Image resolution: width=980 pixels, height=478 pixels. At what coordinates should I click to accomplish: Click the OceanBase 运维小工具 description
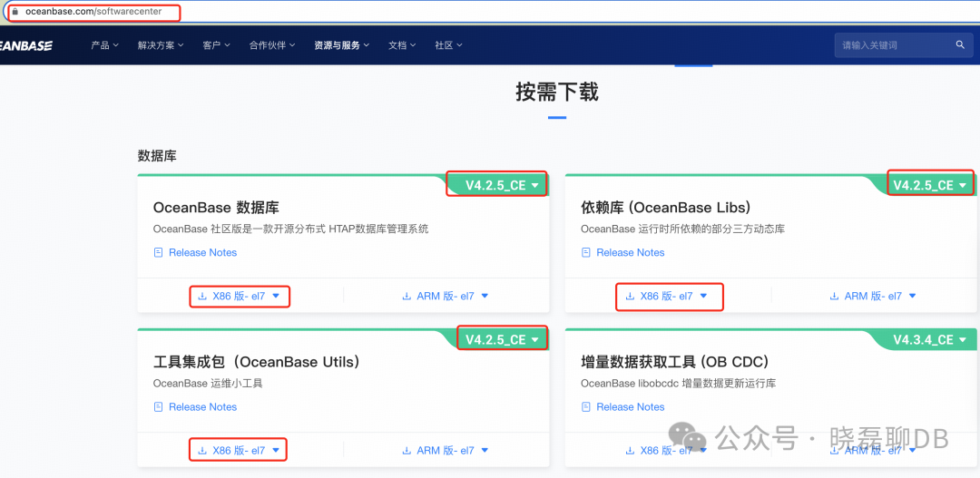[208, 383]
